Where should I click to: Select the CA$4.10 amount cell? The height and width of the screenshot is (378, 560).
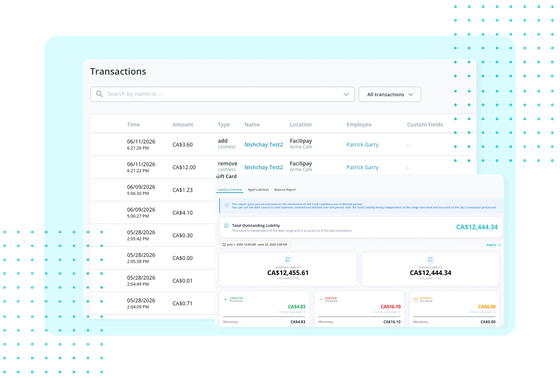(182, 213)
